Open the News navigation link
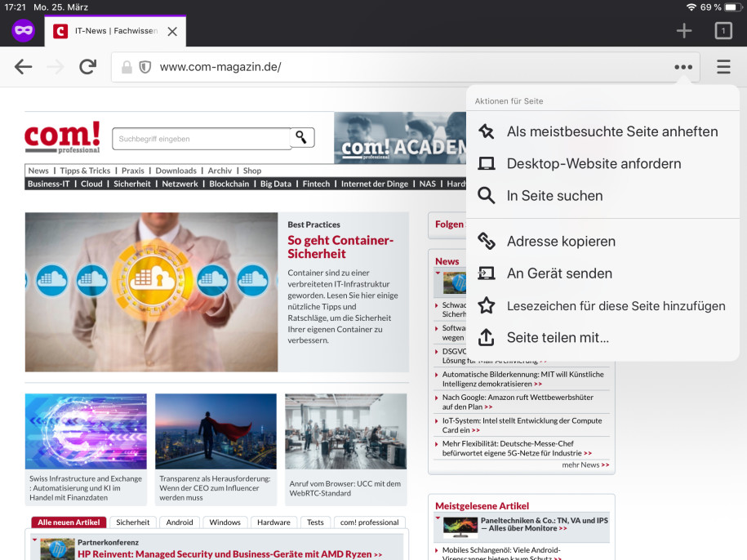 point(38,171)
